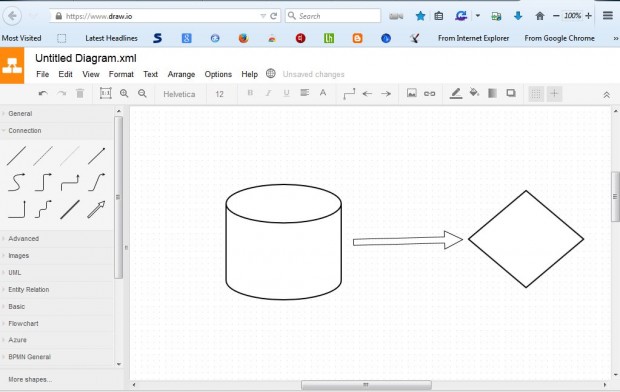Collapse the toolbar with double chevron
The height and width of the screenshot is (392, 620).
[607, 95]
